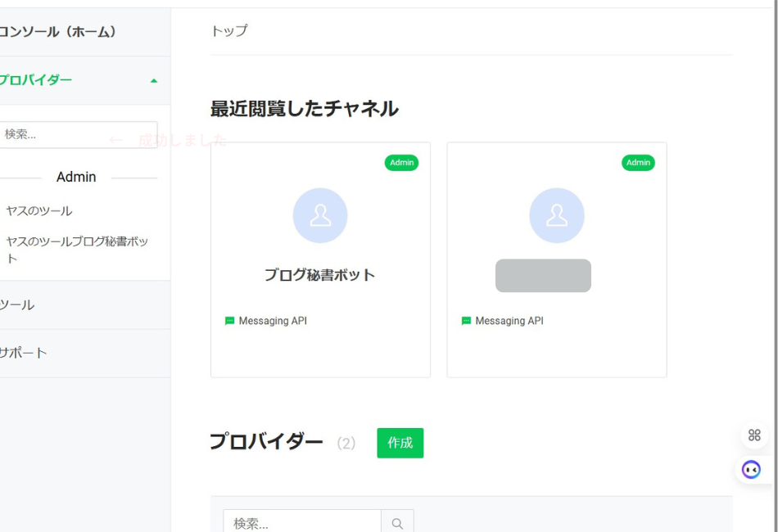Open the apps grid icon on the right edge

tap(753, 435)
